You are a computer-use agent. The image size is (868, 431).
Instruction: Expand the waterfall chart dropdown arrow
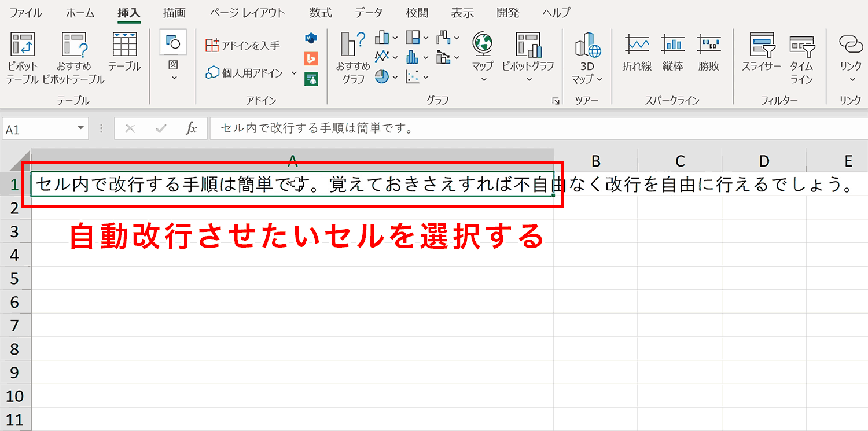[457, 39]
